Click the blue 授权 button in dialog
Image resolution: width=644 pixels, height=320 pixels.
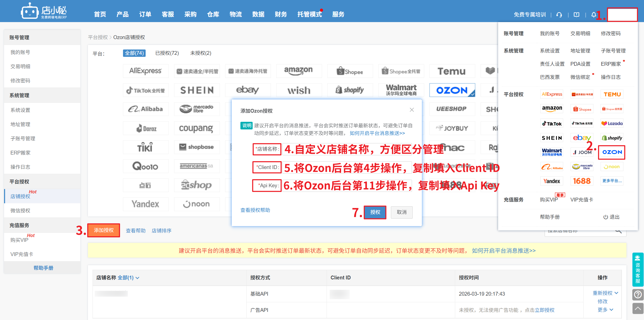tap(375, 212)
